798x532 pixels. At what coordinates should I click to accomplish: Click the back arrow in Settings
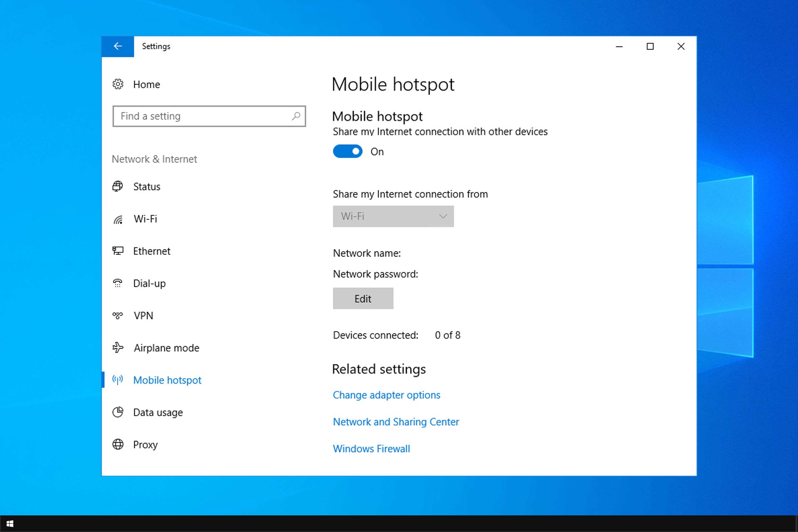[x=118, y=46]
